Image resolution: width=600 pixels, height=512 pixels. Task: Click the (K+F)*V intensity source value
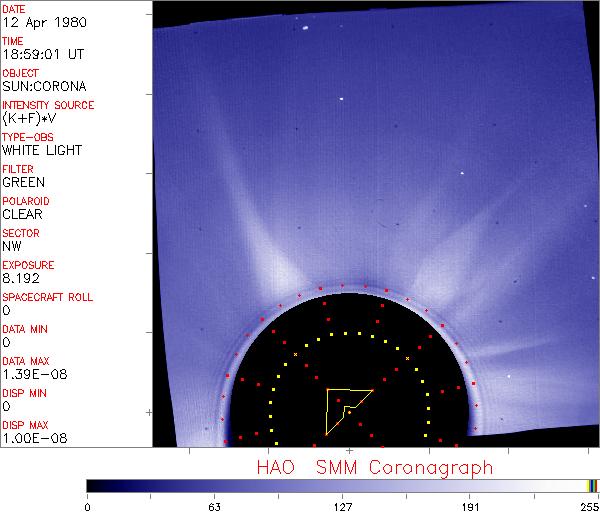coord(26,118)
